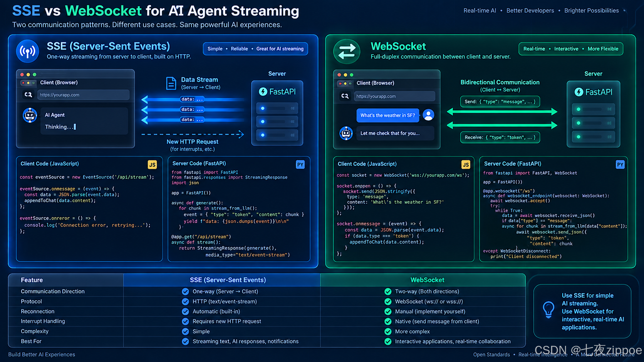Click 'Real-time • Interactive • More Flexible' badge
This screenshot has width=644, height=362.
point(571,49)
